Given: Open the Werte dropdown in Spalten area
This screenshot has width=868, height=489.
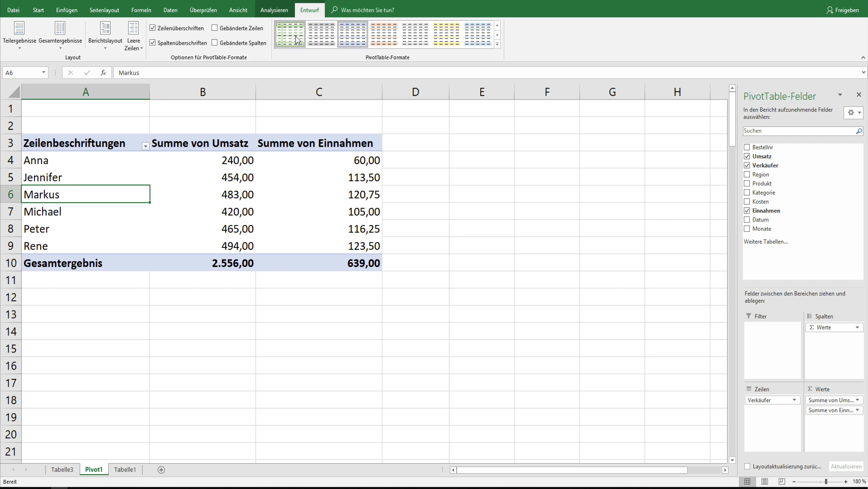Looking at the screenshot, I should [x=857, y=328].
